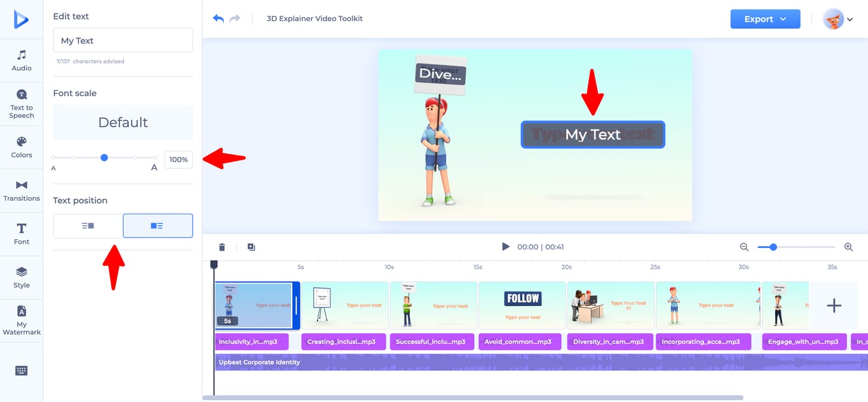Open the Style panel
Viewport: 868px width, 402px height.
click(22, 278)
